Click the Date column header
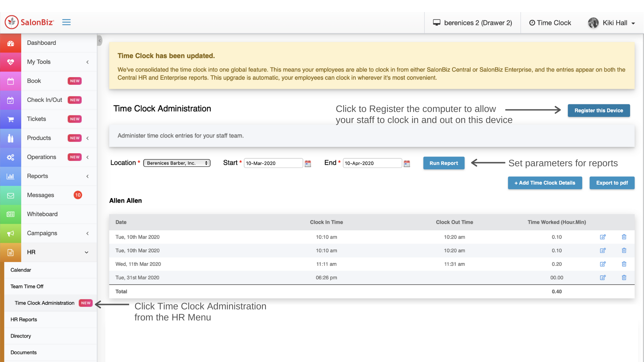This screenshot has width=644, height=362. tap(121, 222)
